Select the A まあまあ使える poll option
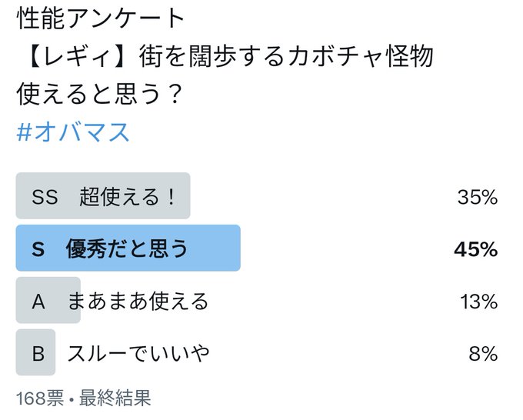The height and width of the screenshot is (420, 523). tap(257, 300)
